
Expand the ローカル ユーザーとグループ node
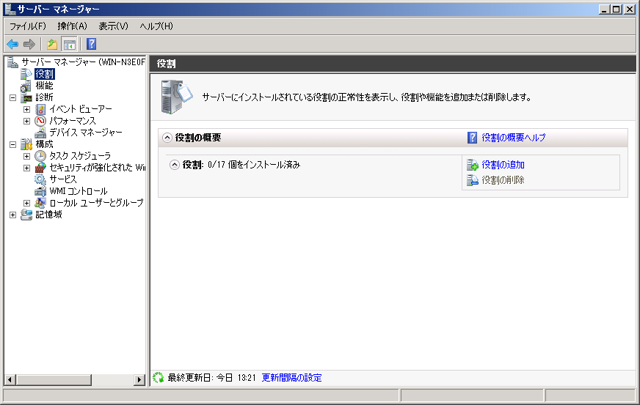[x=27, y=203]
